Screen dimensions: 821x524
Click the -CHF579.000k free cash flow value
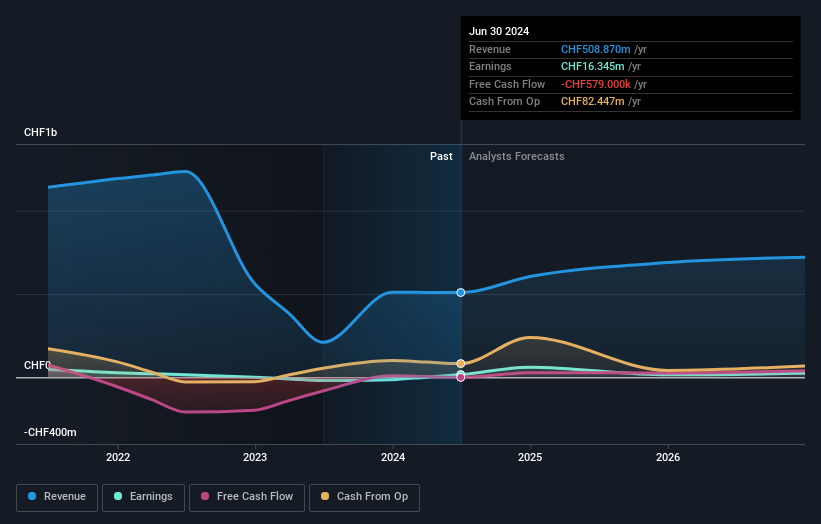pos(595,84)
